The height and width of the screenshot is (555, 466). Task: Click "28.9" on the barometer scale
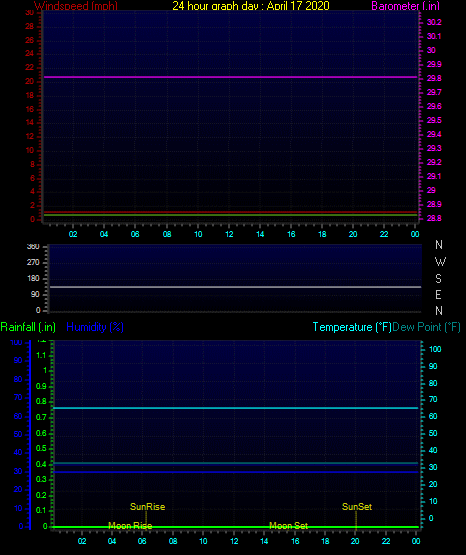click(434, 204)
